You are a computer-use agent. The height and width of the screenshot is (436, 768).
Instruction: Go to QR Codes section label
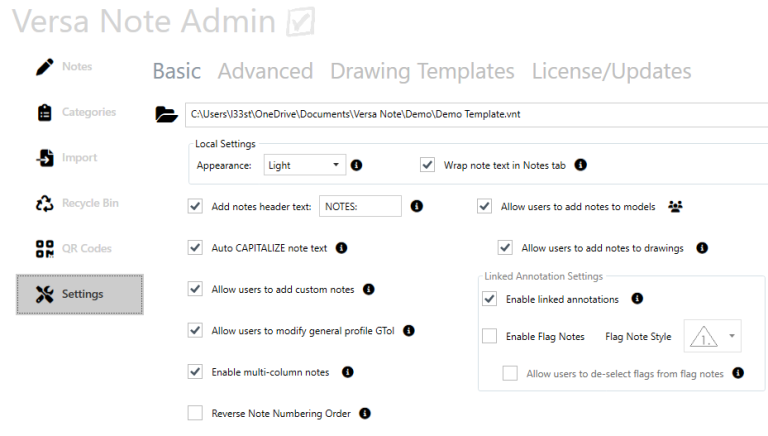pyautogui.click(x=87, y=249)
